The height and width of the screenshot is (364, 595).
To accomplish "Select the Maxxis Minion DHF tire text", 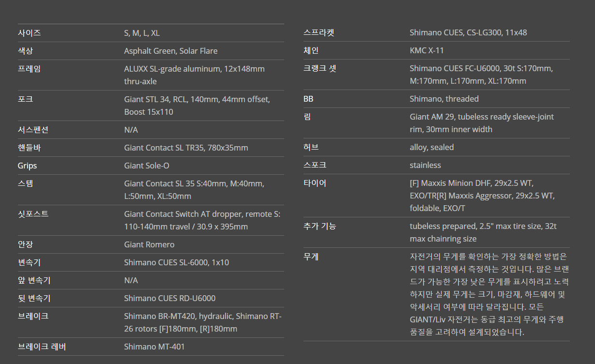I will point(482,196).
